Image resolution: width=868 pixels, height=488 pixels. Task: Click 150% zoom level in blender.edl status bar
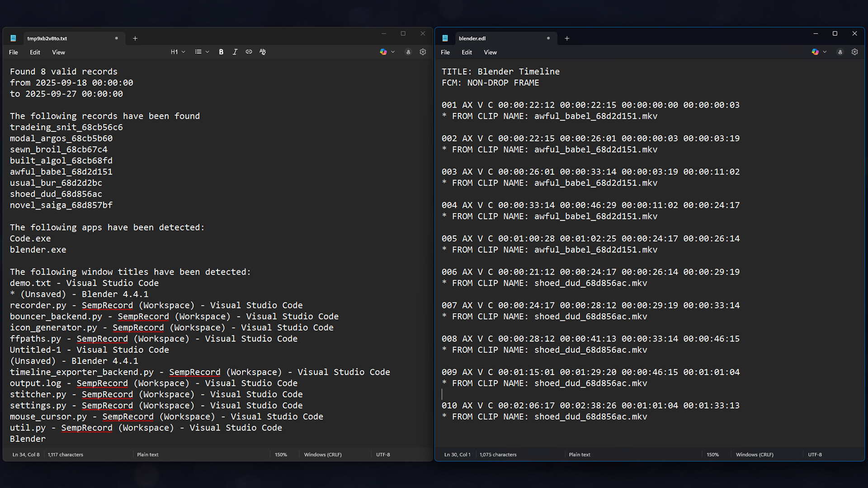(x=712, y=455)
